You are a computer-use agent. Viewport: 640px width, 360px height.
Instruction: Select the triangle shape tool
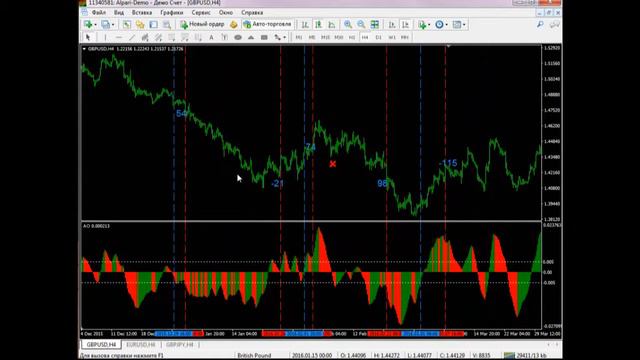(251, 37)
